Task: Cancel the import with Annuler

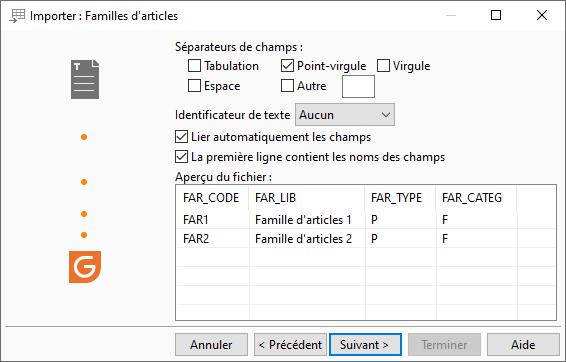Action: click(x=212, y=345)
